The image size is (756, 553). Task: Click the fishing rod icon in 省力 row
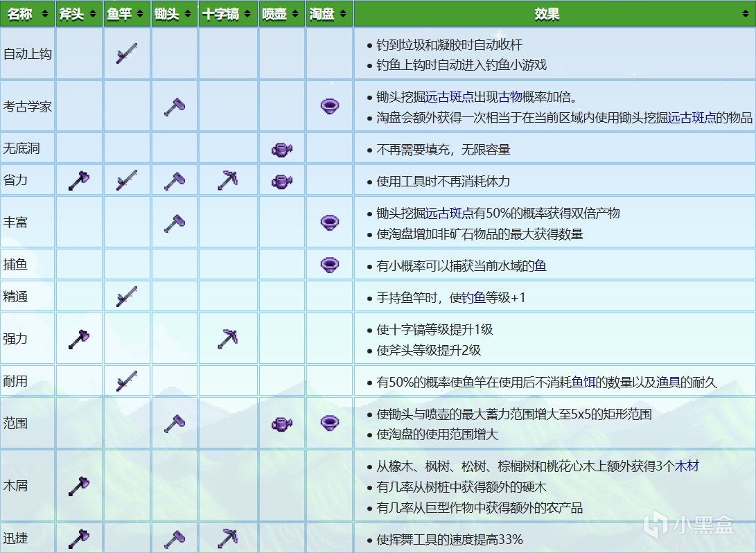[127, 180]
